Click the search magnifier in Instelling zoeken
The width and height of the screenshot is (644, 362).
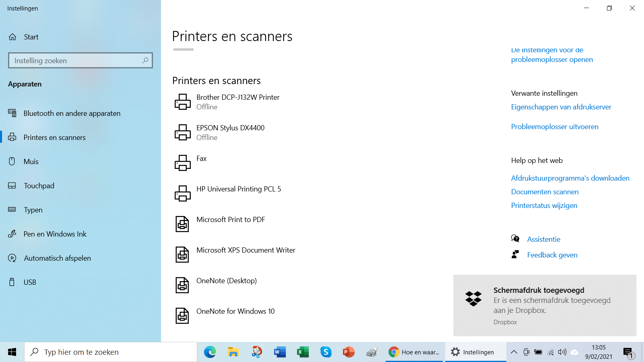pyautogui.click(x=145, y=60)
